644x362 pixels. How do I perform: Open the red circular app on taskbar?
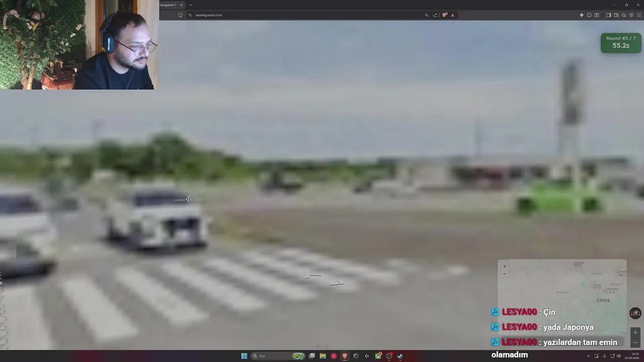click(x=334, y=356)
